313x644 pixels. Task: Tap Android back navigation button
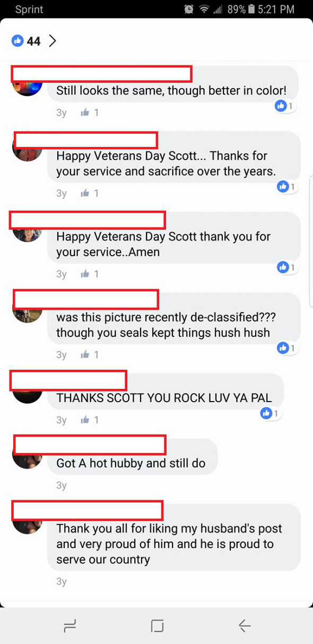(x=244, y=626)
